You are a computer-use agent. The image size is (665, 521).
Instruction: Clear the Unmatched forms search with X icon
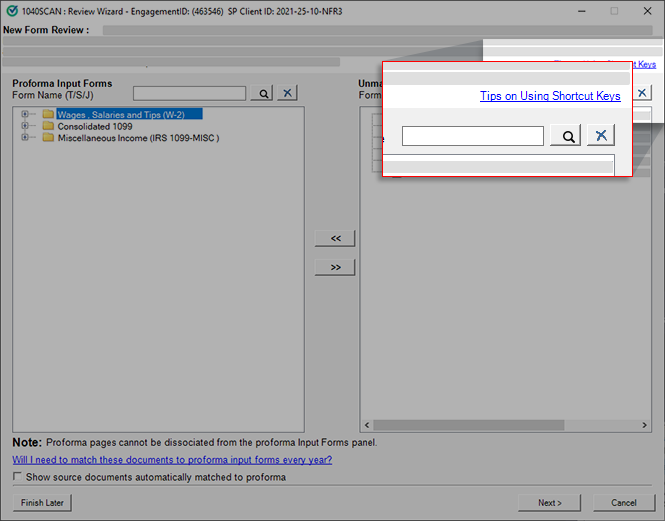pyautogui.click(x=643, y=92)
